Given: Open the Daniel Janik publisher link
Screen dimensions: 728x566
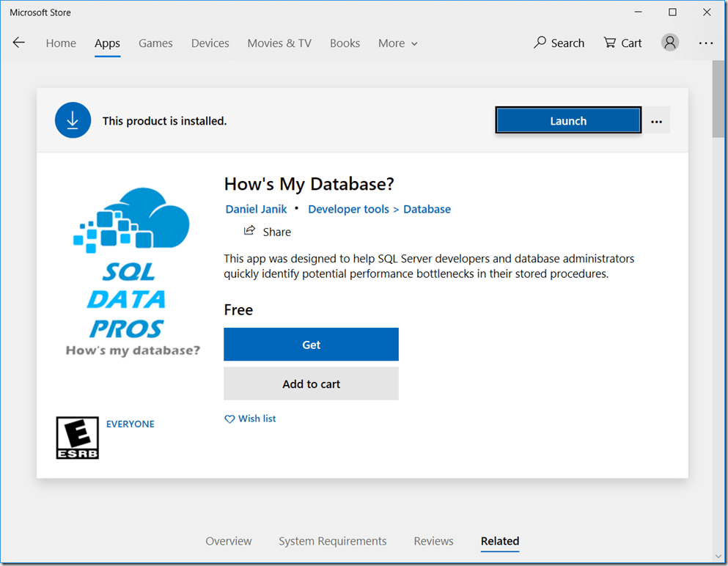Looking at the screenshot, I should point(256,209).
